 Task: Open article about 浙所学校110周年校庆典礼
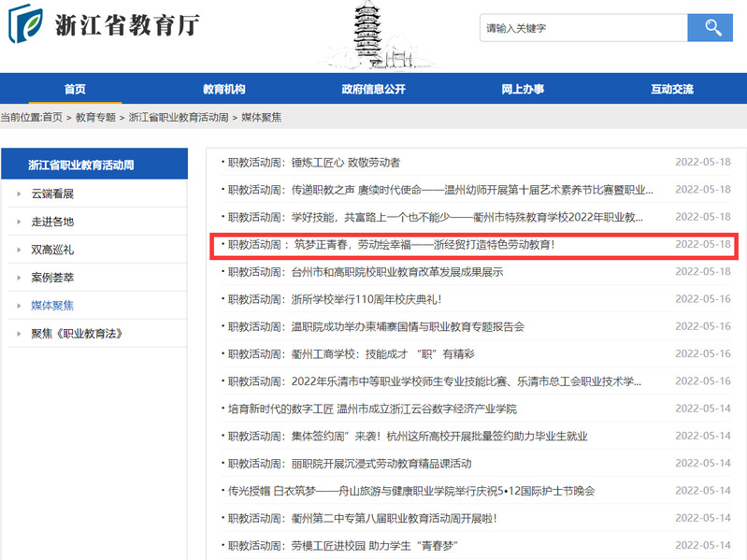(335, 299)
